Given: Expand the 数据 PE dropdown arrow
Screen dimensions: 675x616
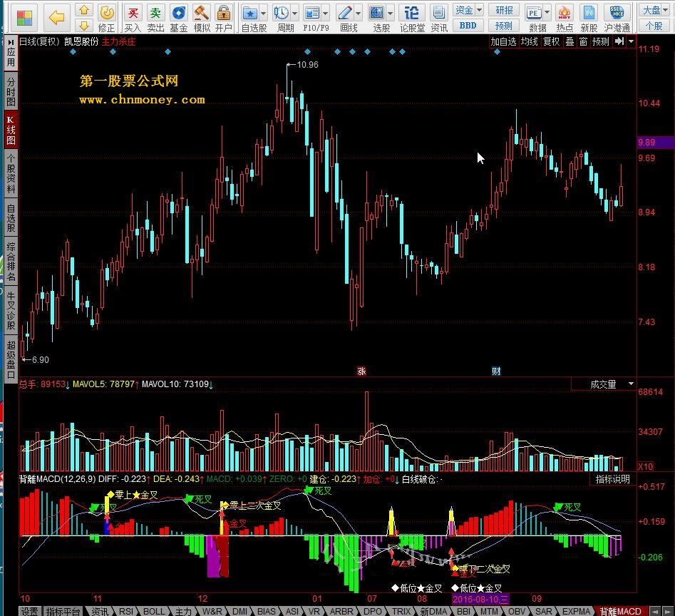Looking at the screenshot, I should point(547,13).
